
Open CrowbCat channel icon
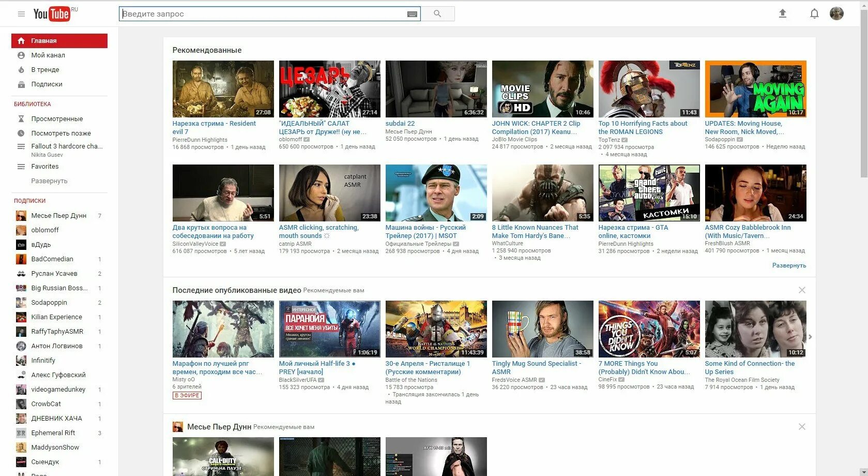coord(21,404)
